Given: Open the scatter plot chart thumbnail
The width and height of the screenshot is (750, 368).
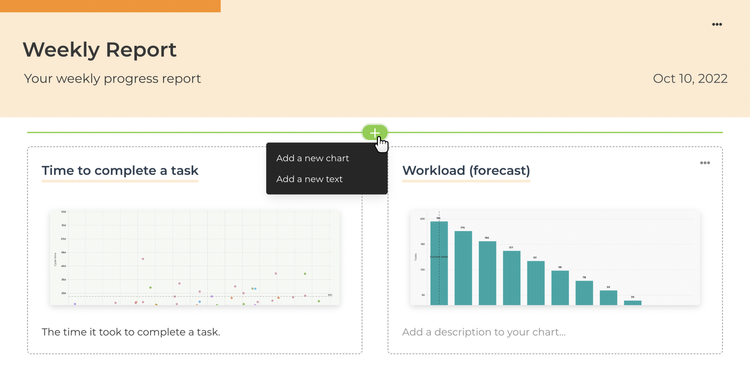Looking at the screenshot, I should point(195,257).
